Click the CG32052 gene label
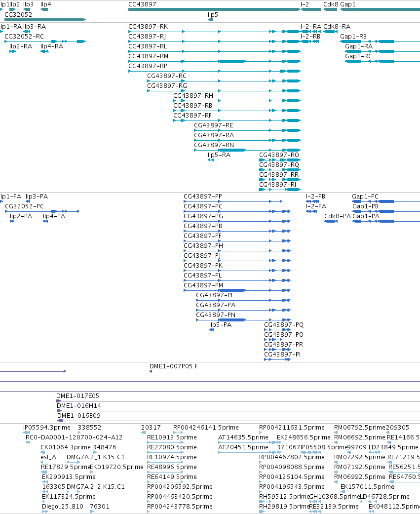This screenshot has width=420, height=514. [18, 14]
